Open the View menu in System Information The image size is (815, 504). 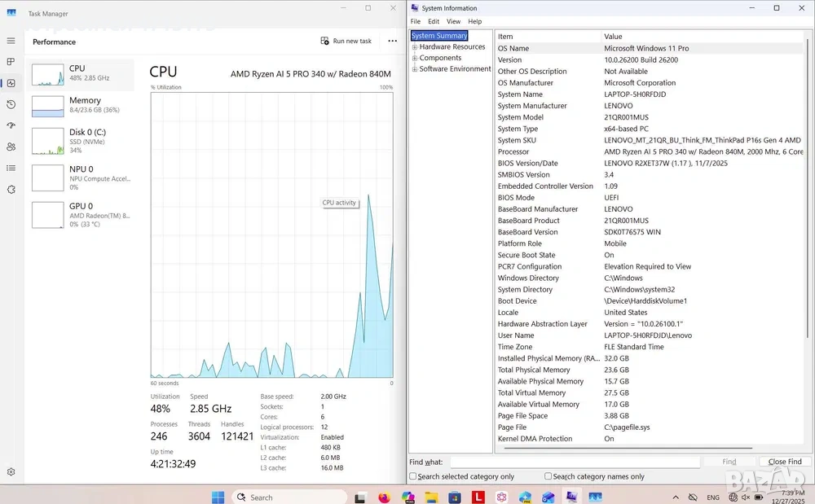tap(453, 21)
